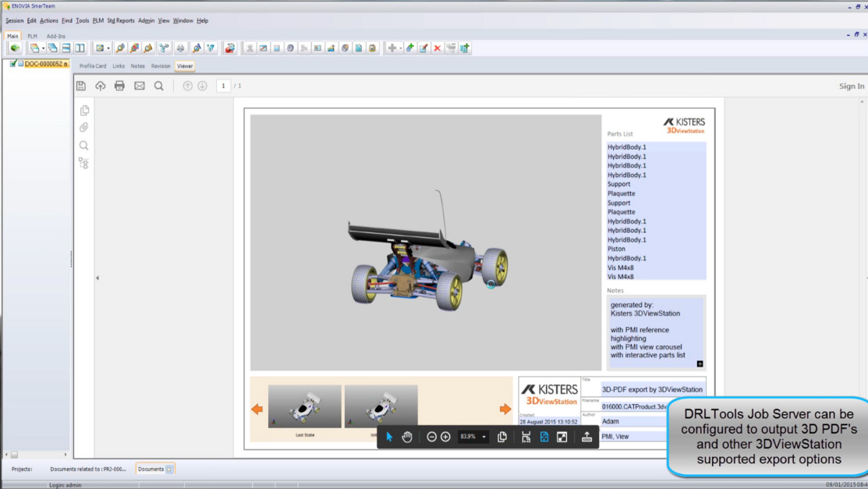The height and width of the screenshot is (489, 868).
Task: Click the fit width scrolling icon
Action: click(526, 437)
